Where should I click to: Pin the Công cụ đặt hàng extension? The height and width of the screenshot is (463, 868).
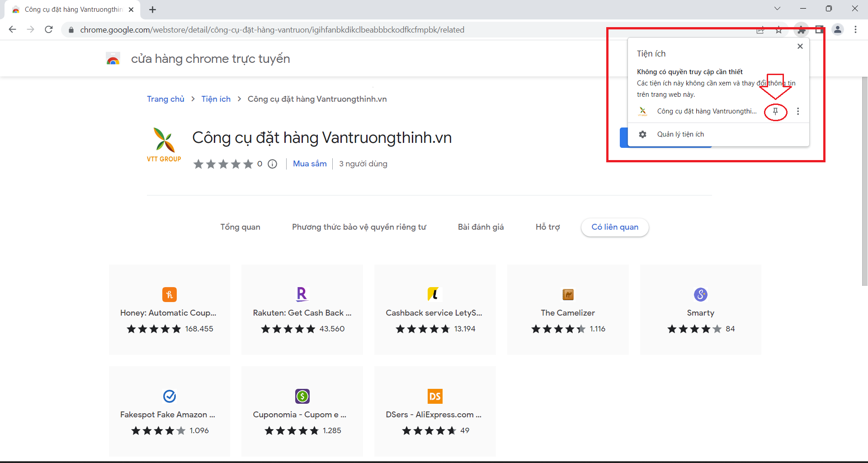(775, 111)
